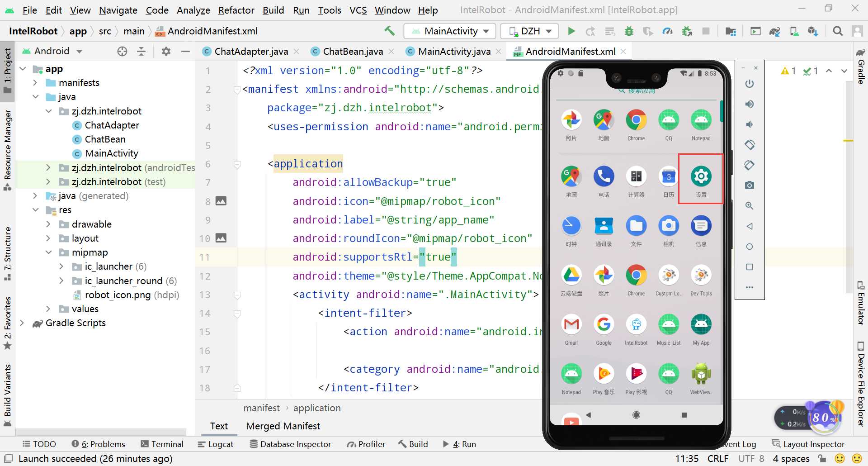Launch IntelRobot app in the emulator

[x=636, y=329]
